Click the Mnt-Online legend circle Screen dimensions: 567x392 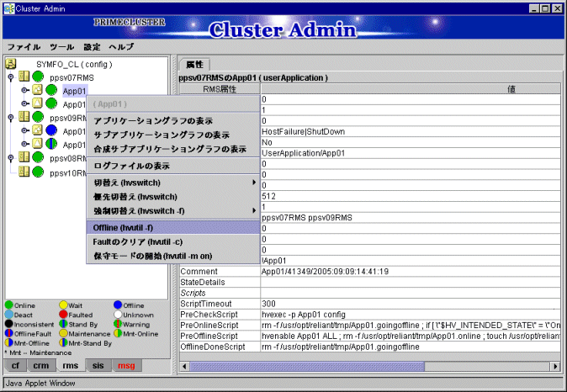[118, 333]
